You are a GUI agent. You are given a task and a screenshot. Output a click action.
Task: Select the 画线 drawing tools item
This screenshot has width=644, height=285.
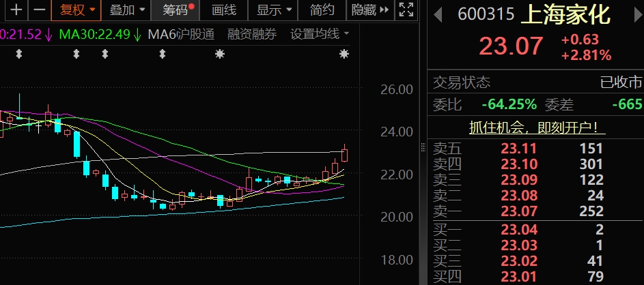(224, 10)
